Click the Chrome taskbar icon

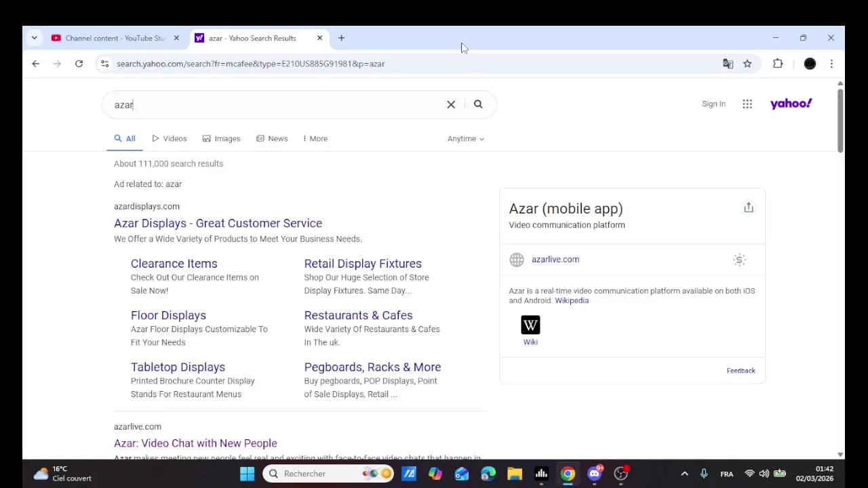568,474
